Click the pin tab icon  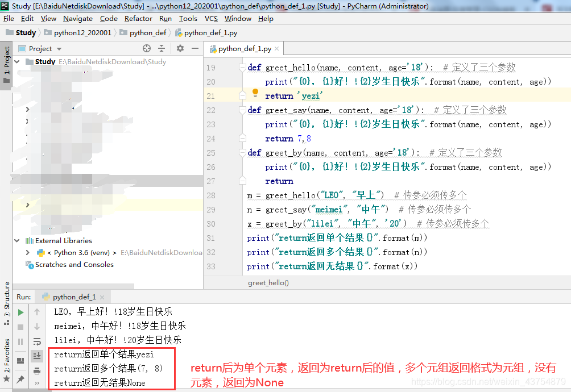(20, 380)
